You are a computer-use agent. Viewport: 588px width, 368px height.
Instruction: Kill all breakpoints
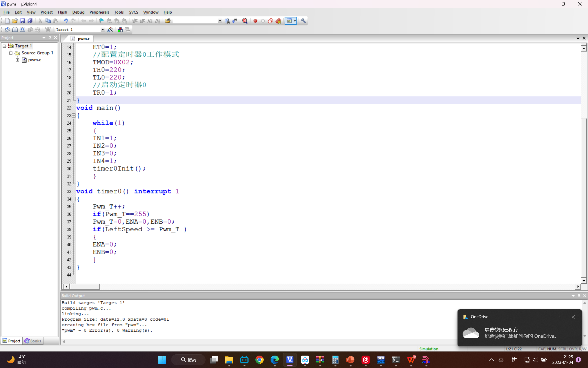[278, 21]
